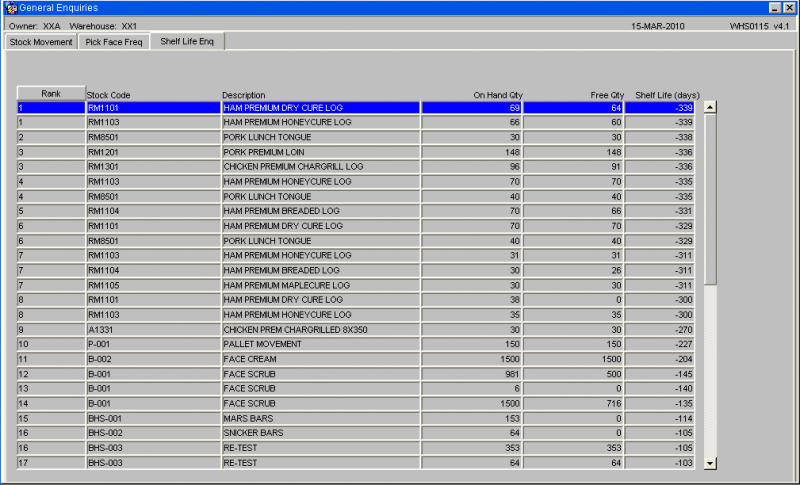
Task: Click the vertical scrollbar thumb
Action: pyautogui.click(x=710, y=199)
